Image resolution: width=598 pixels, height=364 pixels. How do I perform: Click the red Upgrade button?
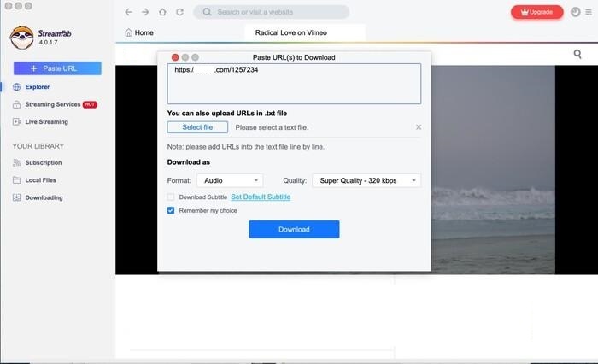[x=537, y=12]
